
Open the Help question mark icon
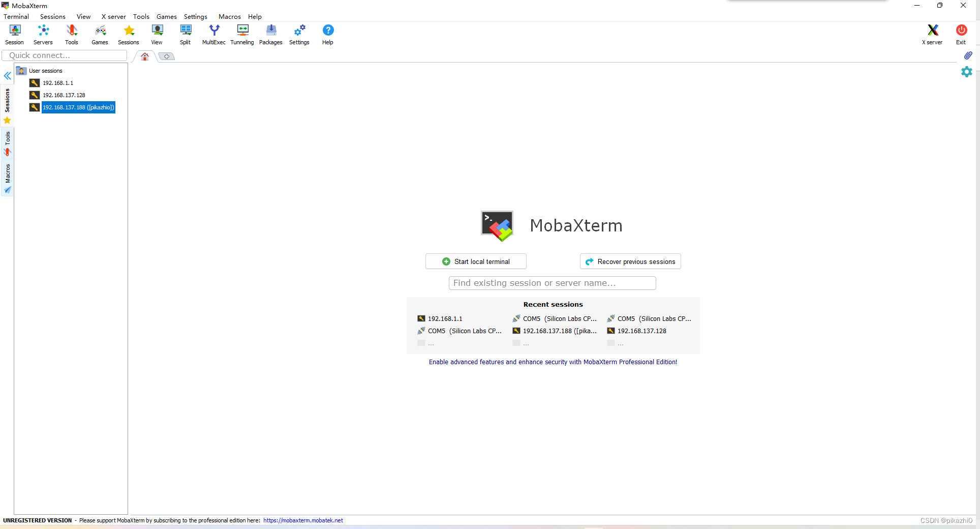pyautogui.click(x=328, y=35)
